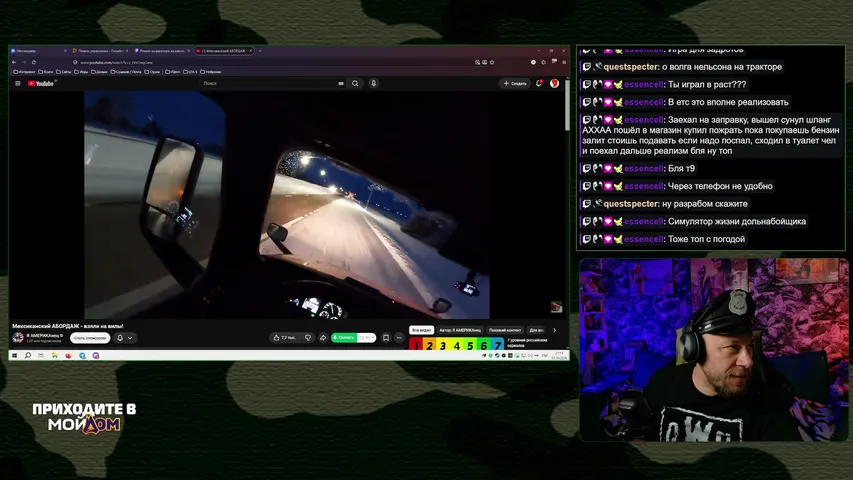Bookmark this page with star icon

tap(492, 63)
